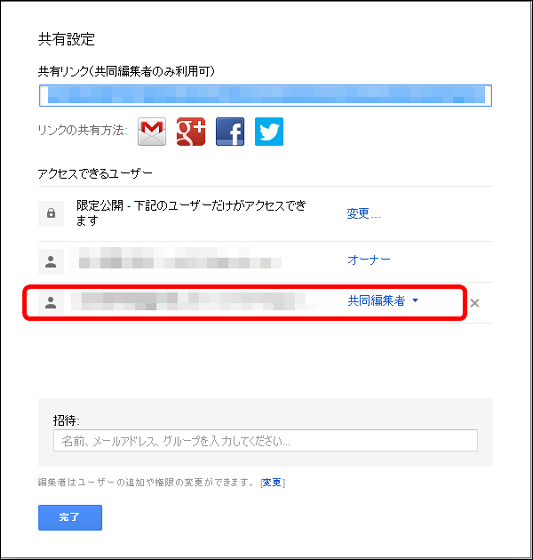This screenshot has height=560, width=533.
Task: Open the 共同編集者 permission dropdown
Action: 383,301
